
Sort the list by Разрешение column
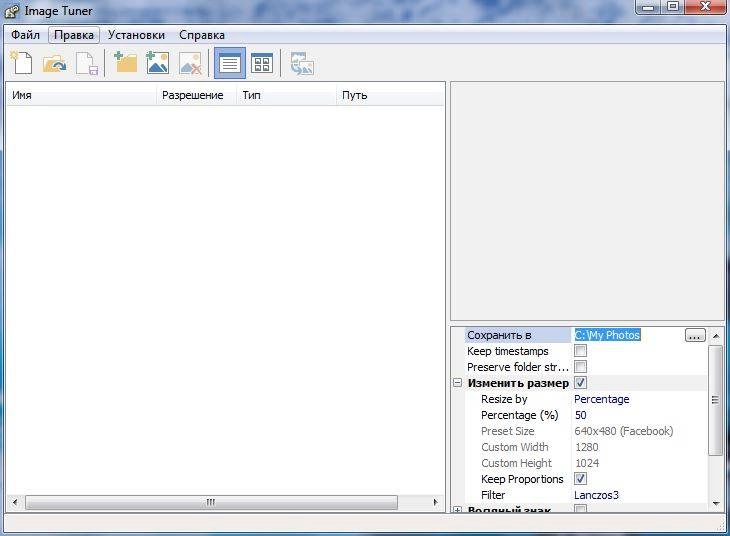[x=196, y=95]
